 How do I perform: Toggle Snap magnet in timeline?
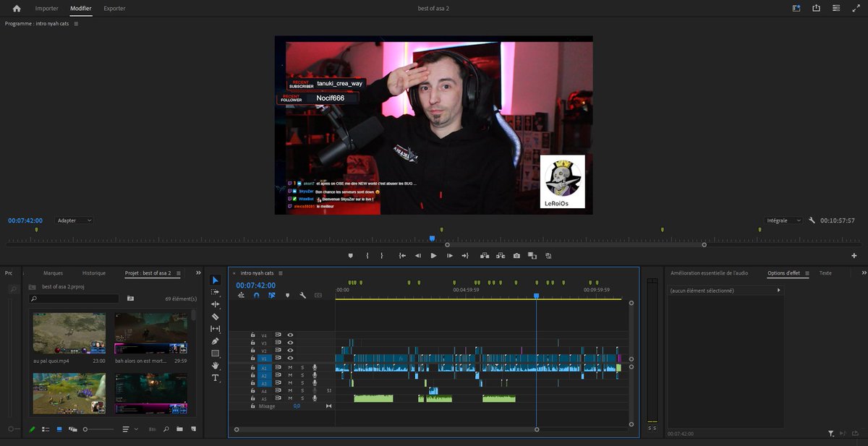(256, 295)
